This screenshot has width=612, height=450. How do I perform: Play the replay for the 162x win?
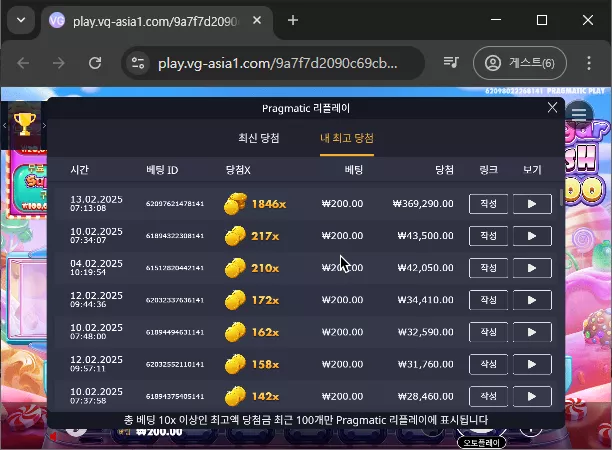[532, 332]
